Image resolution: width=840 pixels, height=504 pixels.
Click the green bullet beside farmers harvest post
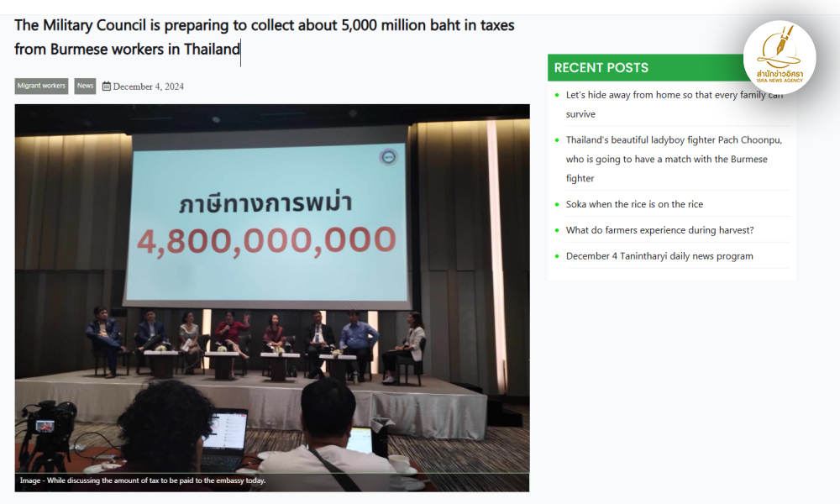557,230
